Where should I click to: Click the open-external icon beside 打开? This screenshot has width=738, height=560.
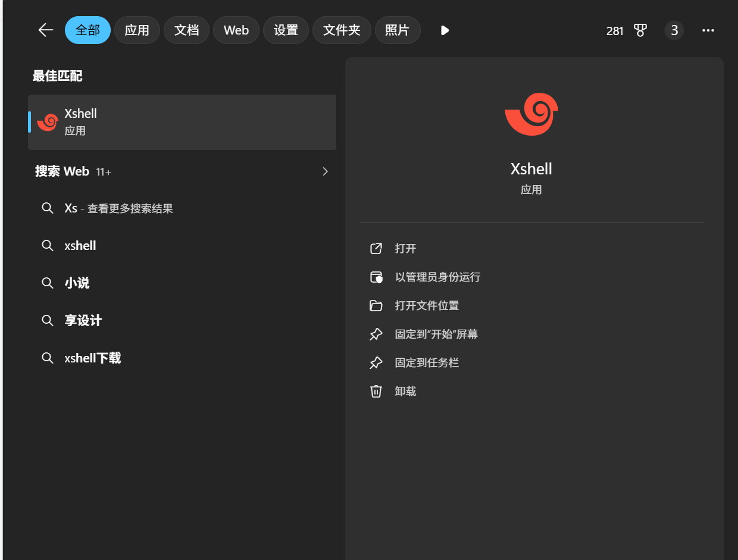[376, 248]
